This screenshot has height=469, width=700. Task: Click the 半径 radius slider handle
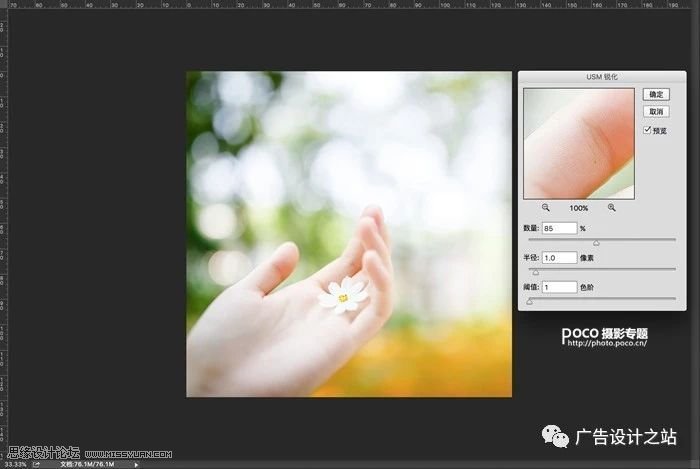tap(534, 272)
